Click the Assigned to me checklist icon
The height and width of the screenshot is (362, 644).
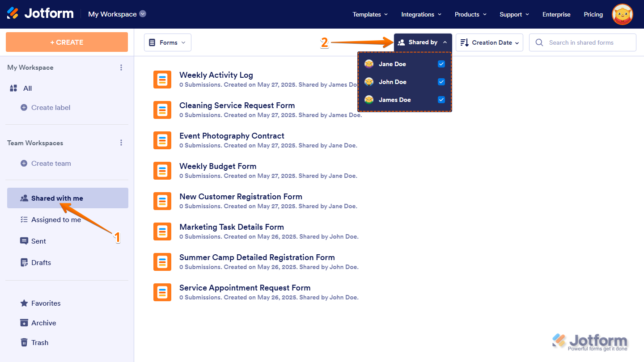24,219
